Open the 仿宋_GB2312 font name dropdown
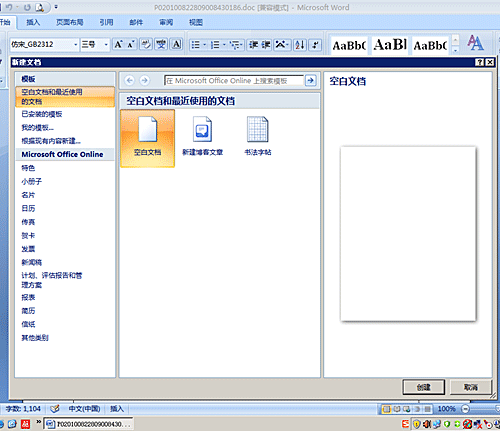Image resolution: width=500 pixels, height=431 pixels. [x=76, y=45]
